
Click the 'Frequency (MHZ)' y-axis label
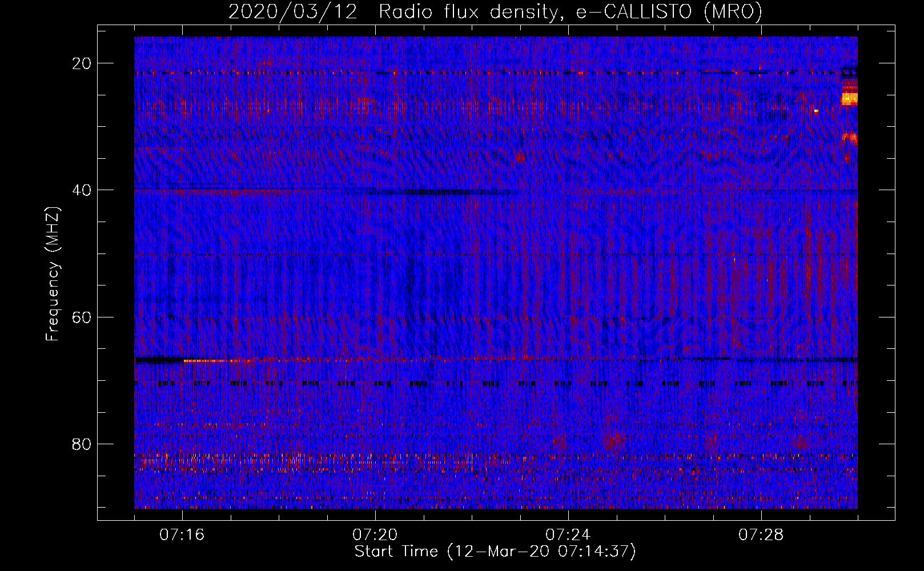[53, 274]
